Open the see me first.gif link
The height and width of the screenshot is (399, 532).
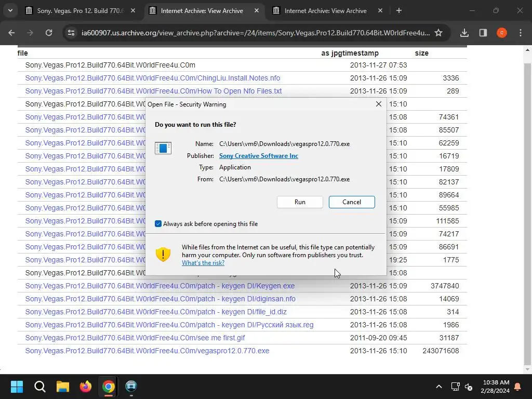point(135,338)
